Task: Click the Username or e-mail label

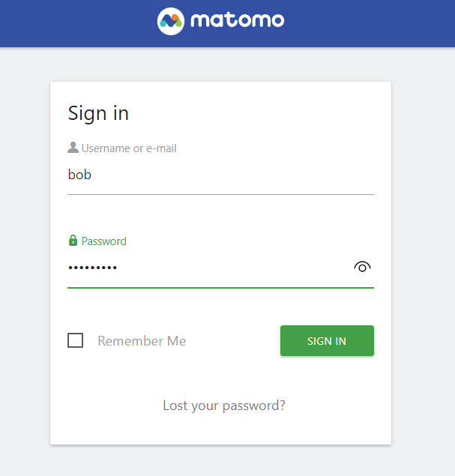Action: click(129, 148)
